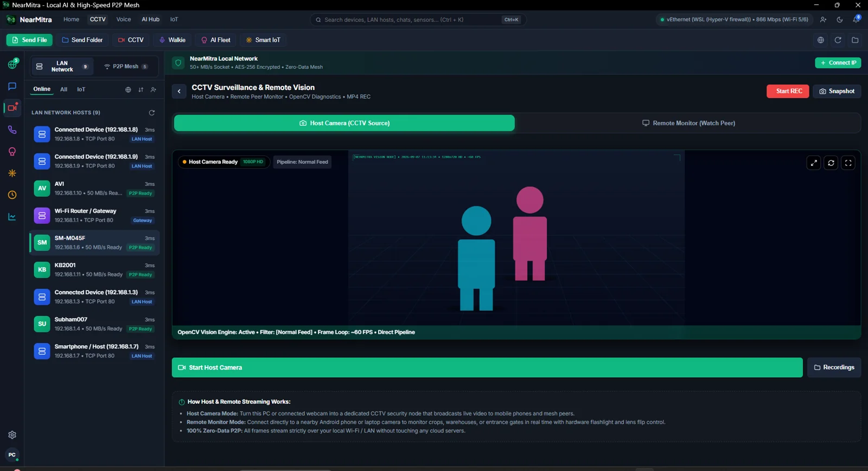
Task: Open the chat bubble icon in left sidebar
Action: click(12, 86)
